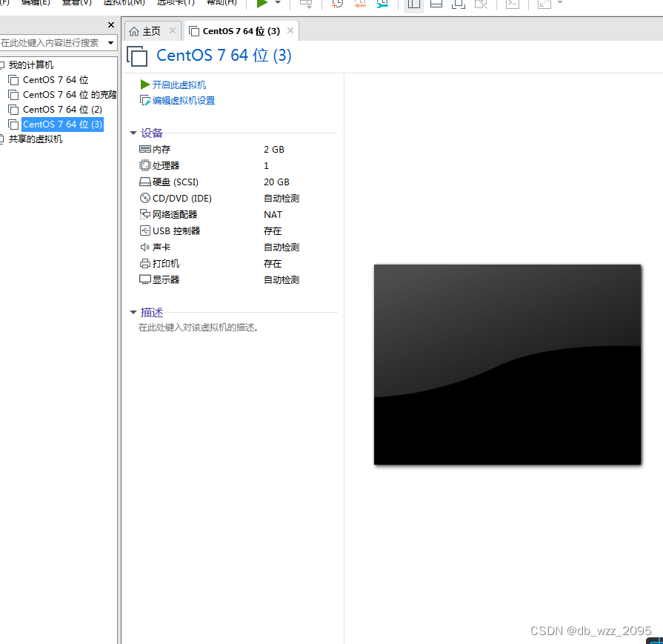Click 自动检测 value in 声卡 row
Image resolution: width=663 pixels, height=644 pixels.
(x=281, y=247)
